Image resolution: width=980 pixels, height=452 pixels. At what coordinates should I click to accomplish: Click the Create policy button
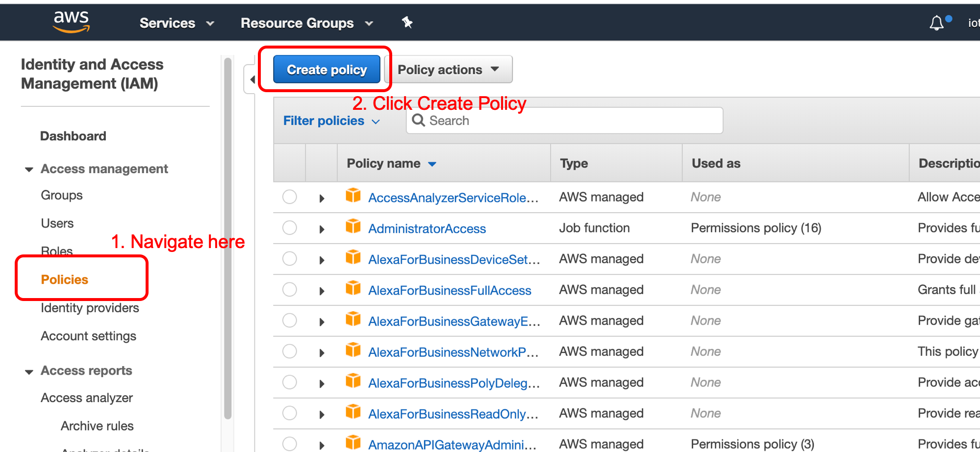point(327,69)
